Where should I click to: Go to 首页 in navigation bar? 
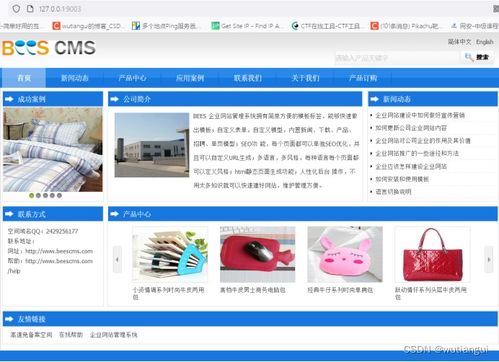pyautogui.click(x=24, y=78)
